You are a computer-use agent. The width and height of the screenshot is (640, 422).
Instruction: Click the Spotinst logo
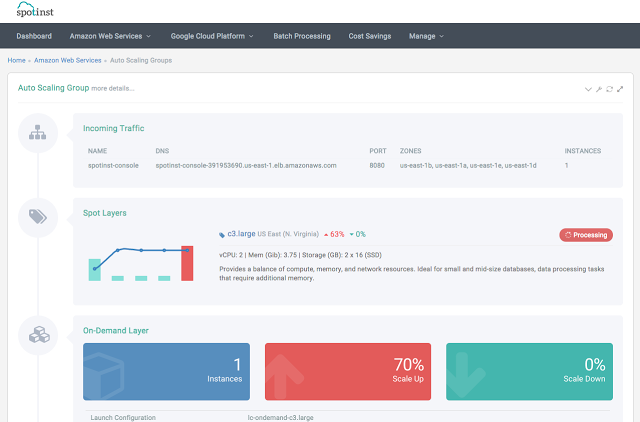34,9
